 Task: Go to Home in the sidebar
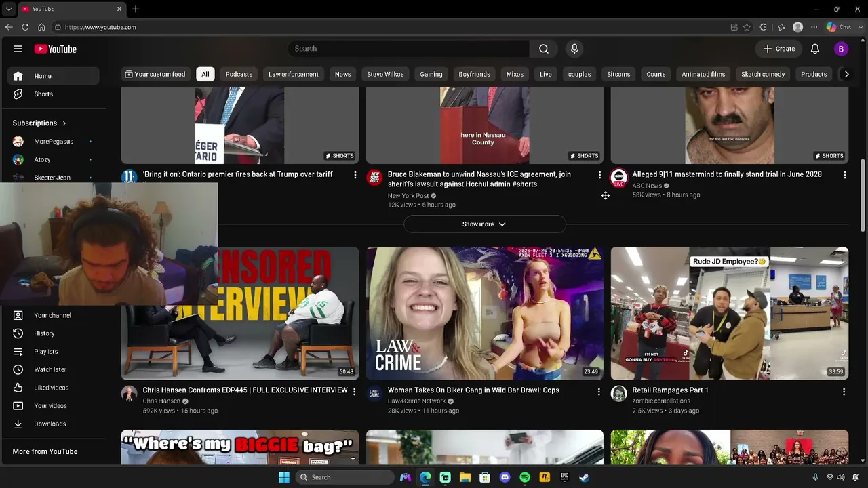pos(54,76)
